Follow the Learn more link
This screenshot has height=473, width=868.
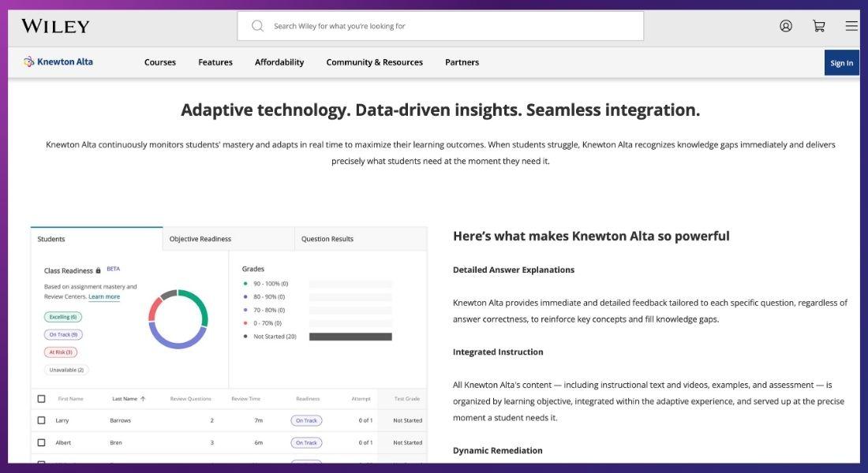point(104,297)
